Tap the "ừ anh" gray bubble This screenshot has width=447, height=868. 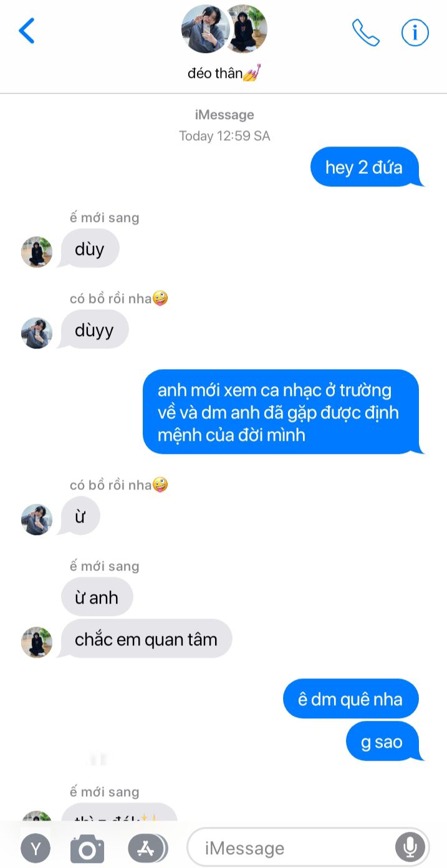[97, 597]
